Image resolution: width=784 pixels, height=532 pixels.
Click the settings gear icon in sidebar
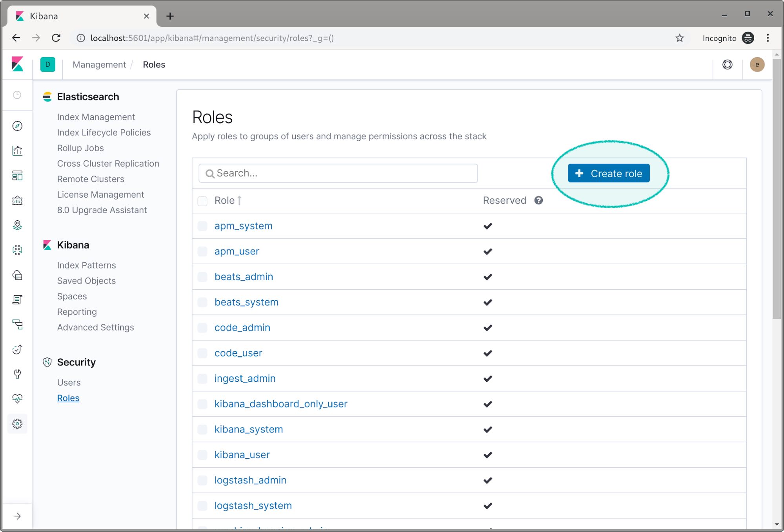[x=17, y=424]
